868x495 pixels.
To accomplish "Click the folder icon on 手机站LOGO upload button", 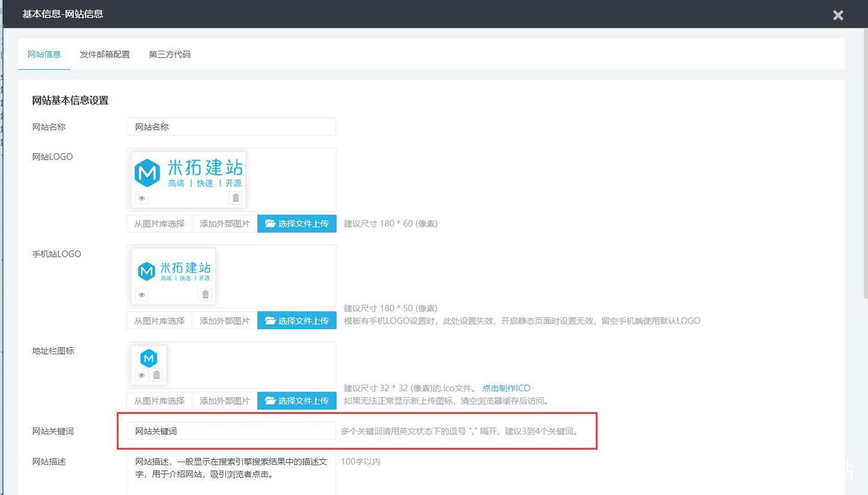I will [x=270, y=320].
